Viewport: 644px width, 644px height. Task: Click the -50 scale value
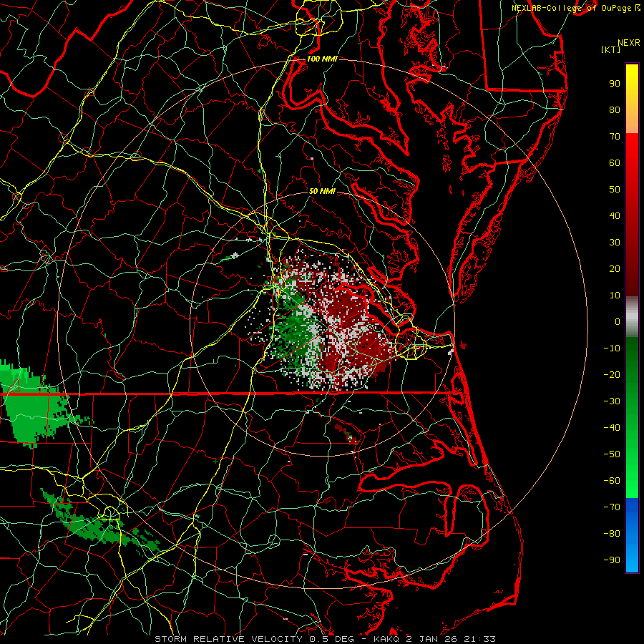pos(612,454)
